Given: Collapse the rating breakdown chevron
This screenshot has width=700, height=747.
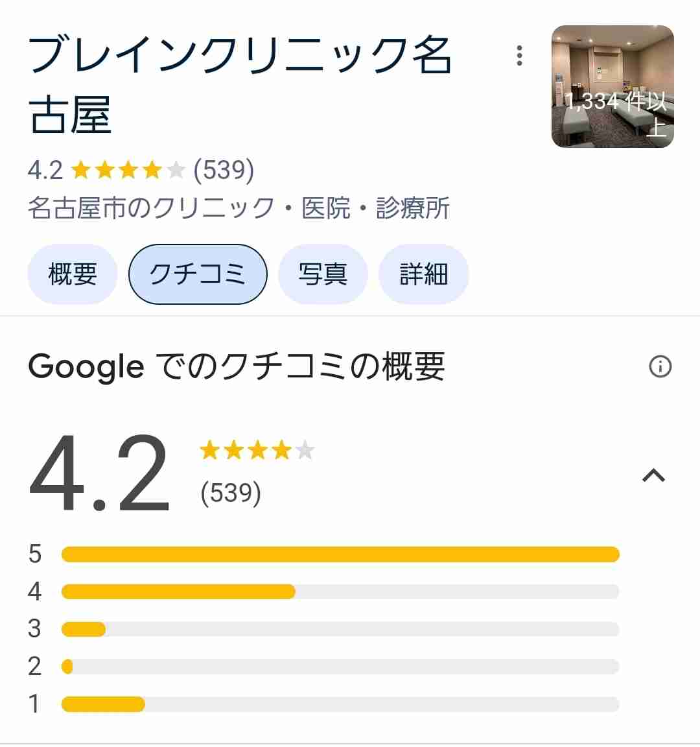Looking at the screenshot, I should point(653,475).
